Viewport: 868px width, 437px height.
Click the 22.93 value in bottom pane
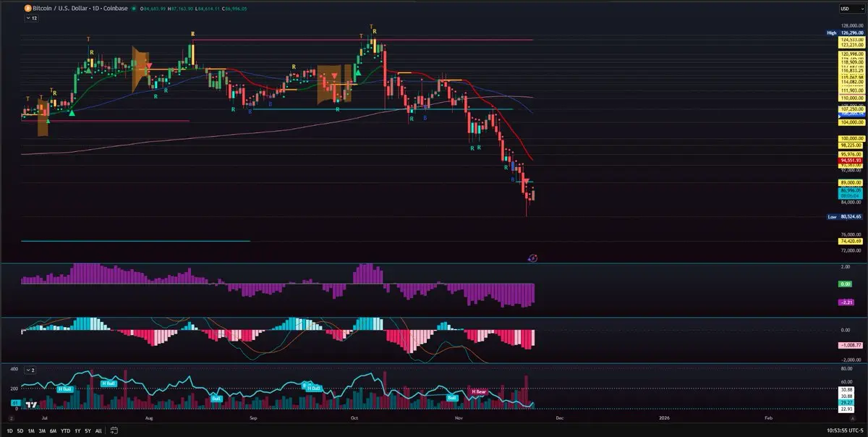(x=846, y=410)
